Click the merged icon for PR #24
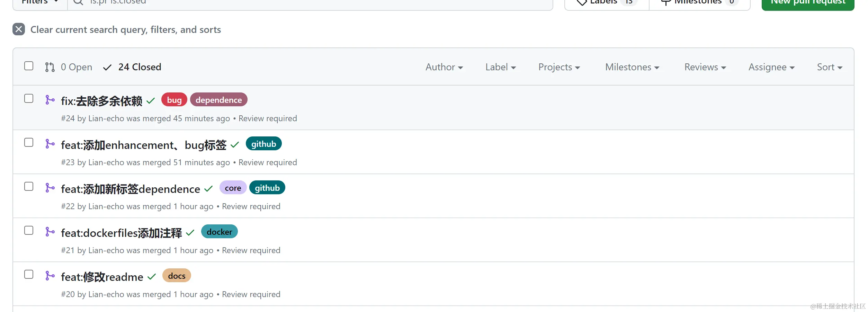 point(50,100)
